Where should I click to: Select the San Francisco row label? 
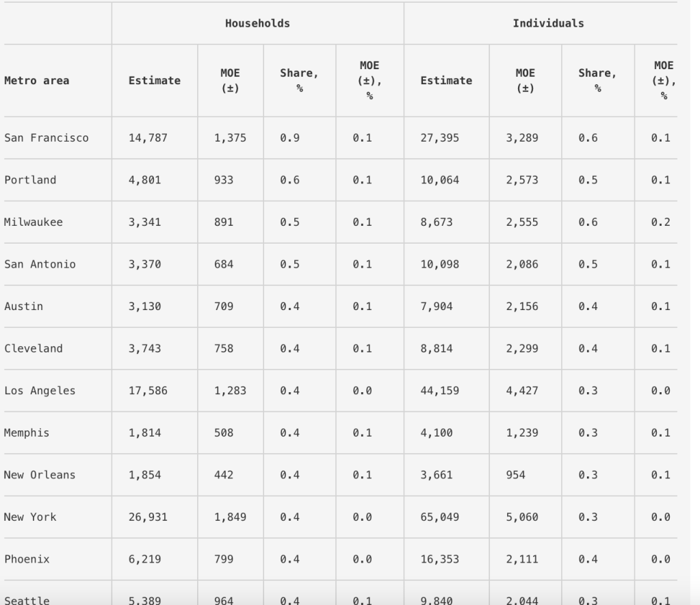pos(47,138)
